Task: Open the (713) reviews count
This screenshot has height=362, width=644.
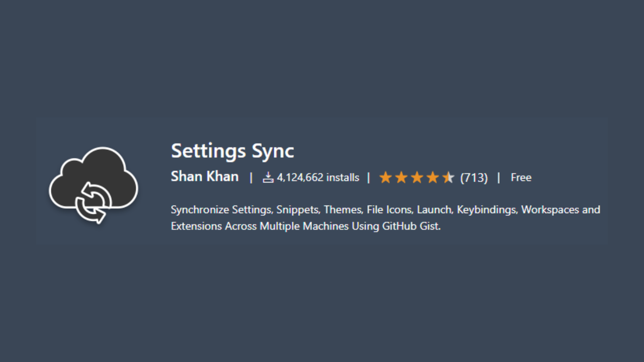Action: [474, 178]
